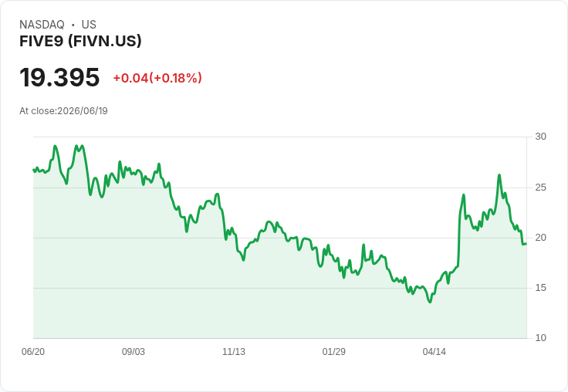Click the 20 price axis label
The width and height of the screenshot is (568, 392).
[x=540, y=238]
